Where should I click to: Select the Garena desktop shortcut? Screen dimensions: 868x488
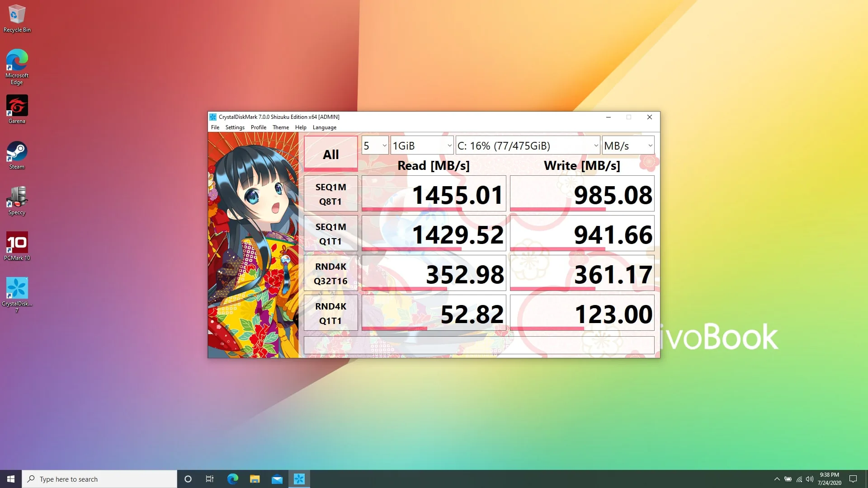pos(17,109)
